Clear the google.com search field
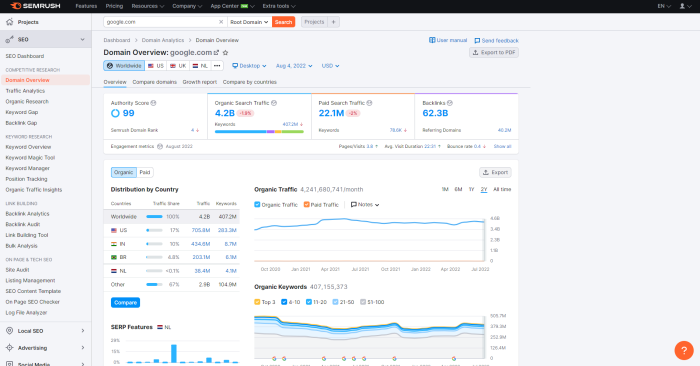This screenshot has width=700, height=366. tap(221, 22)
